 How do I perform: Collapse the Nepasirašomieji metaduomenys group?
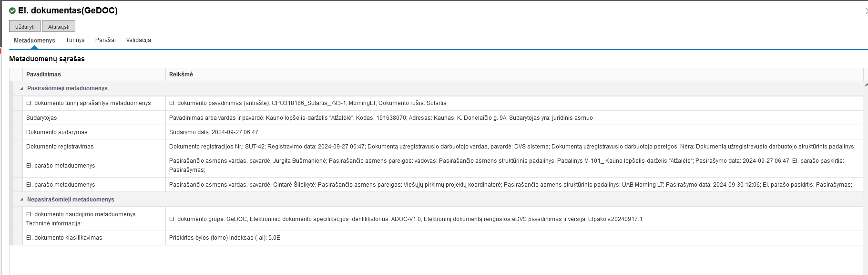pos(21,200)
